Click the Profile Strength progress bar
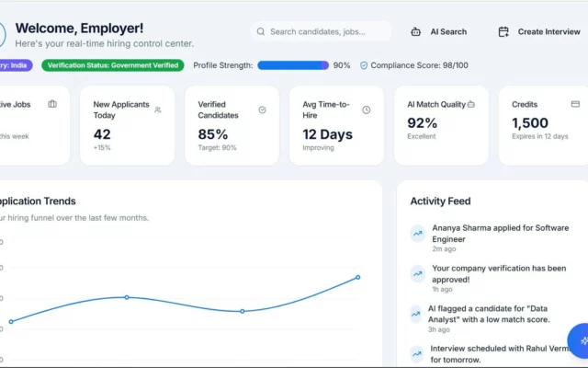 click(x=293, y=65)
